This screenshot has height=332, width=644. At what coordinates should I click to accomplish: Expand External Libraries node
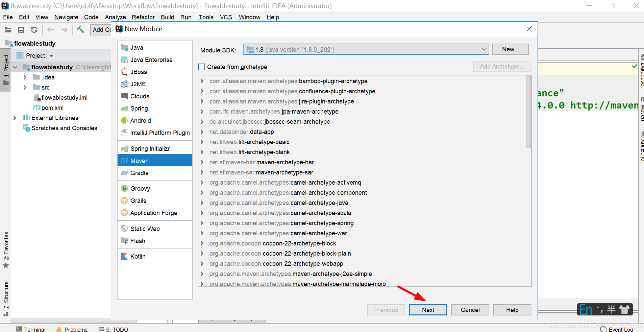tap(15, 118)
